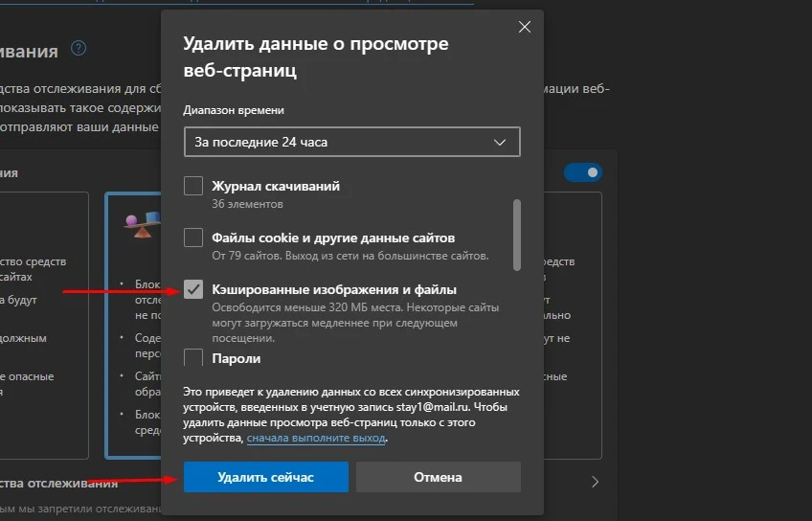Close the clear browsing data dialog

[x=525, y=27]
